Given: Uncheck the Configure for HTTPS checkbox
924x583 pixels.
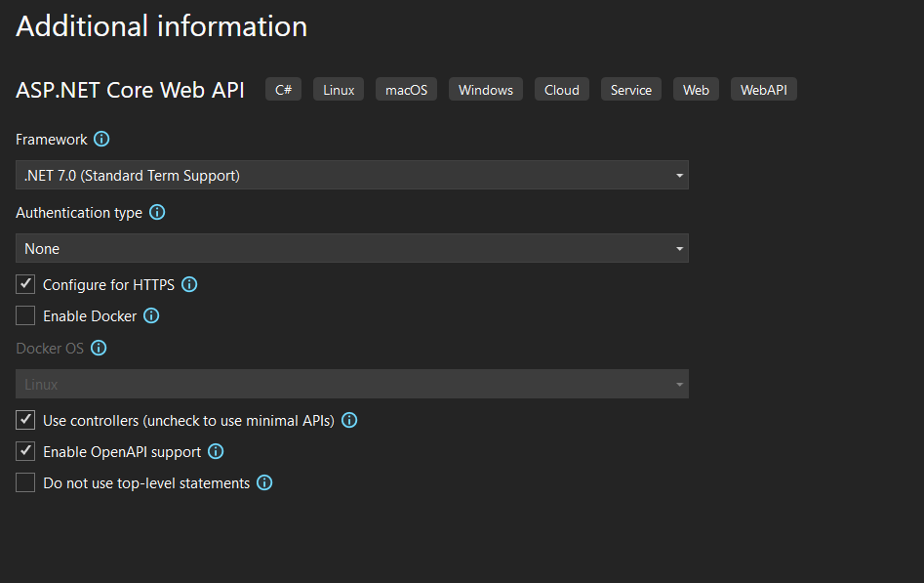Looking at the screenshot, I should (25, 285).
